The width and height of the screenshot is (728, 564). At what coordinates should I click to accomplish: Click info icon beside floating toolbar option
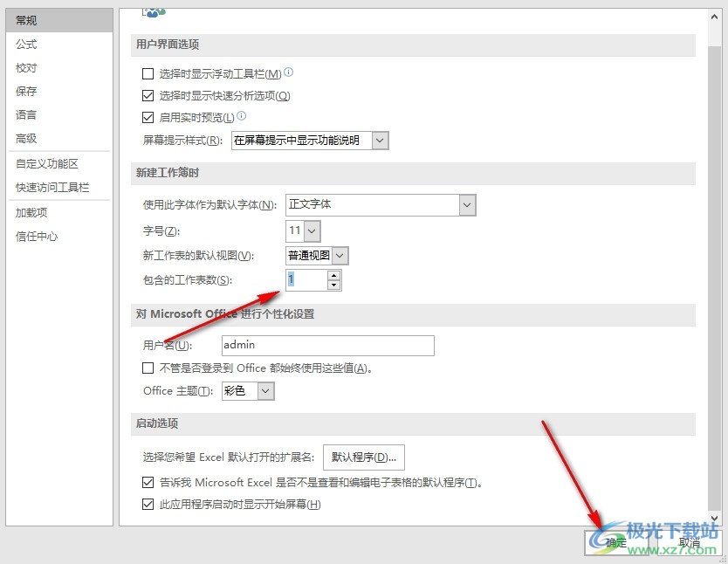point(289,73)
